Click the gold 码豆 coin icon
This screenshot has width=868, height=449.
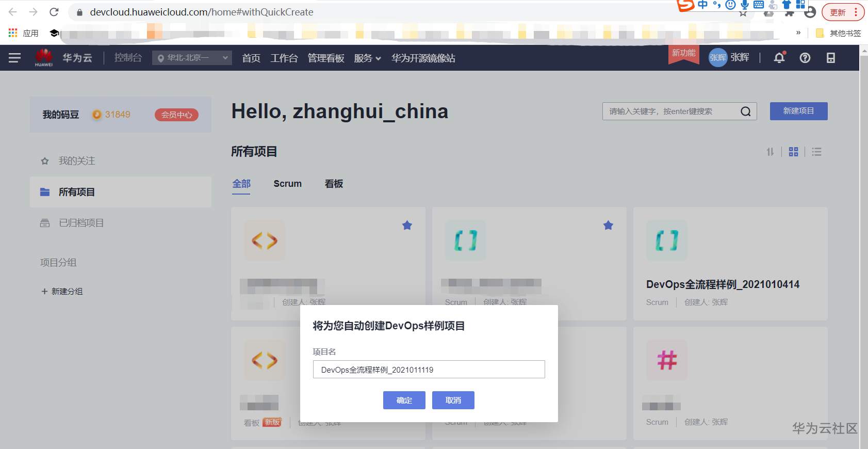96,115
